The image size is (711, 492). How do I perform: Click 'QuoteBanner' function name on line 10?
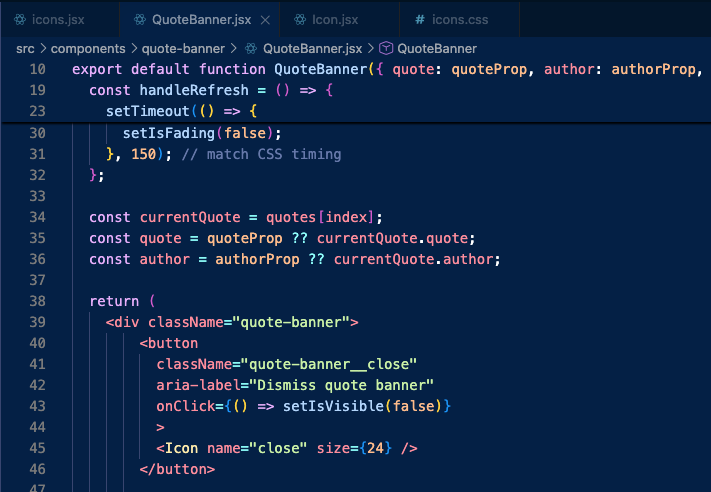(x=321, y=69)
